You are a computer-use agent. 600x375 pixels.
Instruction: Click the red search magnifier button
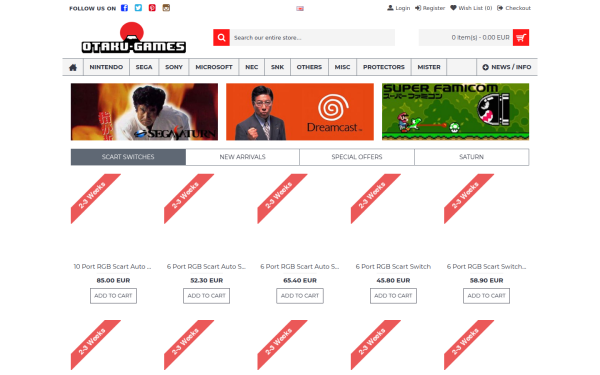pos(221,38)
